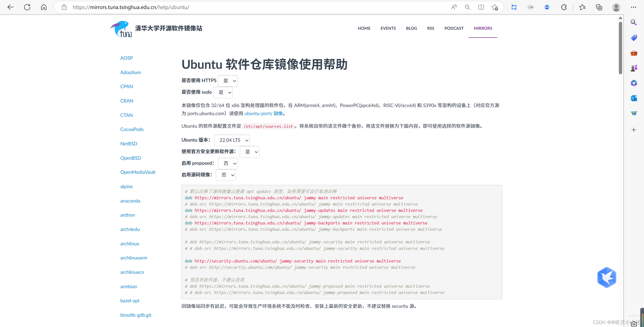Open the Ubuntu version 22.04 LTS dropdown
This screenshot has width=644, height=327.
click(232, 140)
